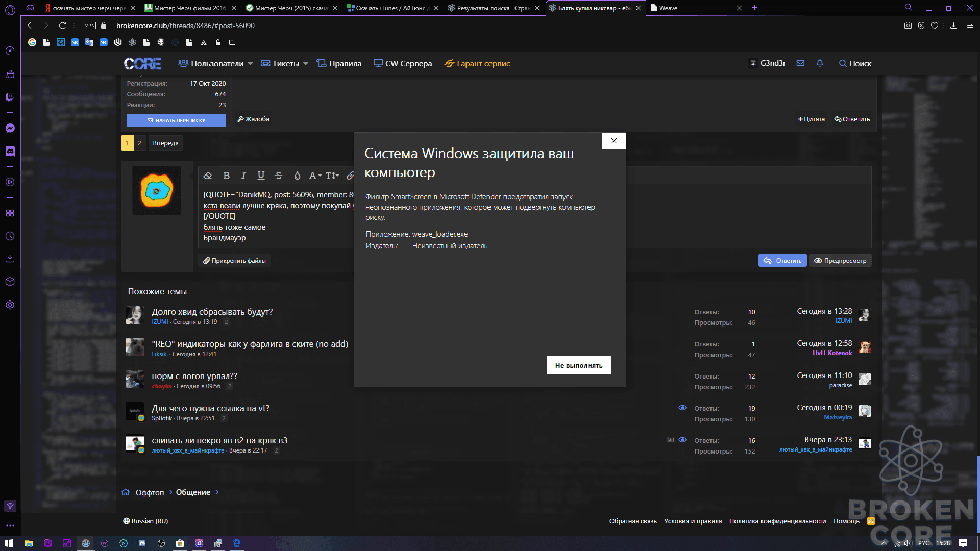The width and height of the screenshot is (980, 551).
Task: Open history clock in Opera sidebar
Action: point(10,236)
